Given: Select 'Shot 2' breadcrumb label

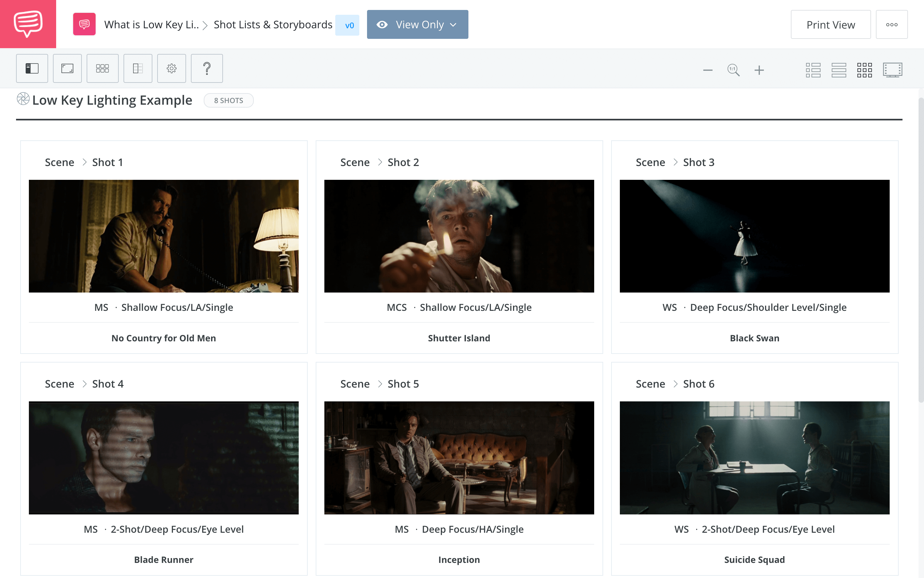Looking at the screenshot, I should [403, 162].
